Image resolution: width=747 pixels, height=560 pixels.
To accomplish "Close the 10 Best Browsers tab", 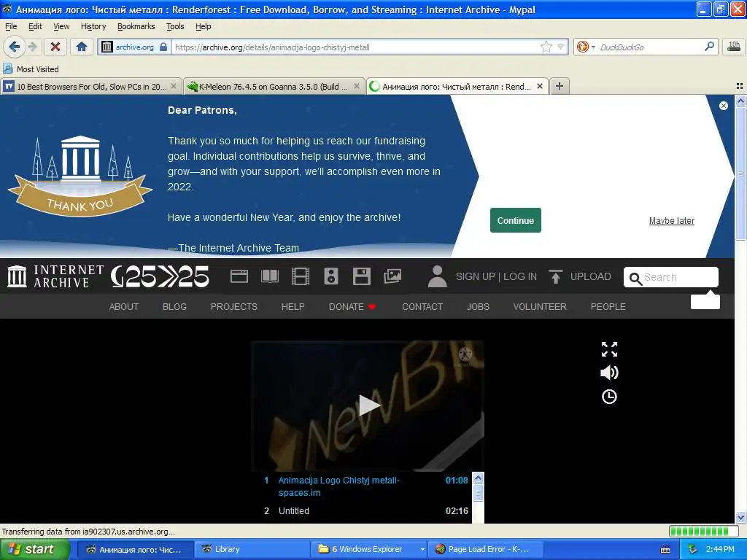I will tap(174, 86).
